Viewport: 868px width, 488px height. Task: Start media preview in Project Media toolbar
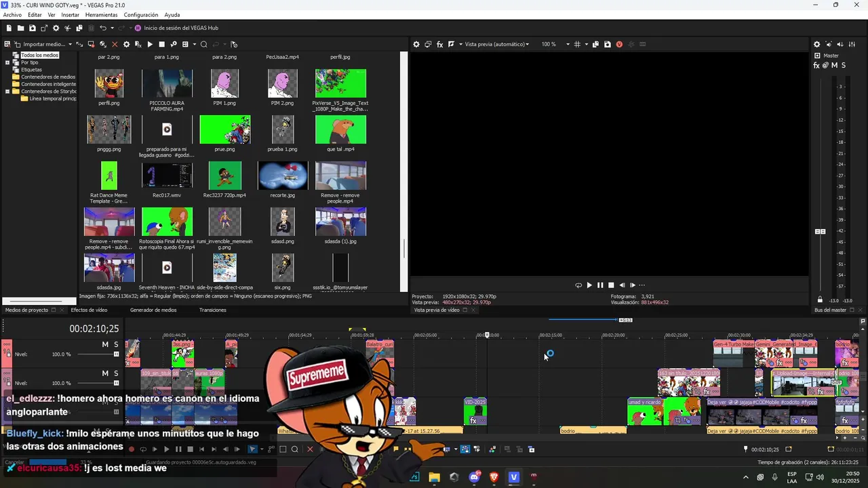tap(150, 44)
